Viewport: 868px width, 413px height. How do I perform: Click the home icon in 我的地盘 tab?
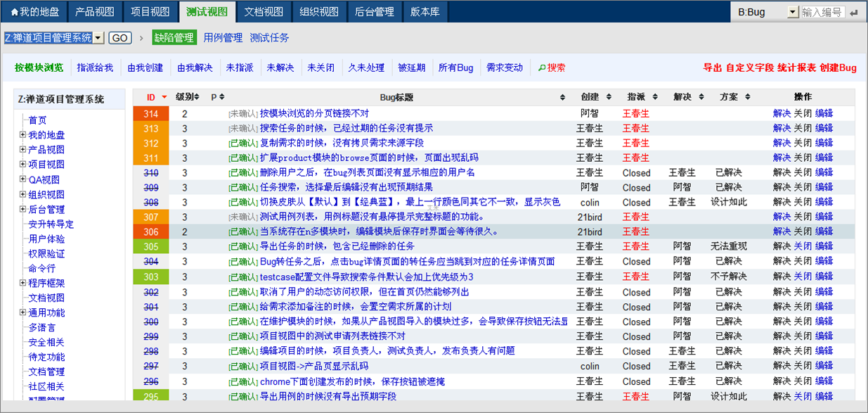[x=14, y=12]
